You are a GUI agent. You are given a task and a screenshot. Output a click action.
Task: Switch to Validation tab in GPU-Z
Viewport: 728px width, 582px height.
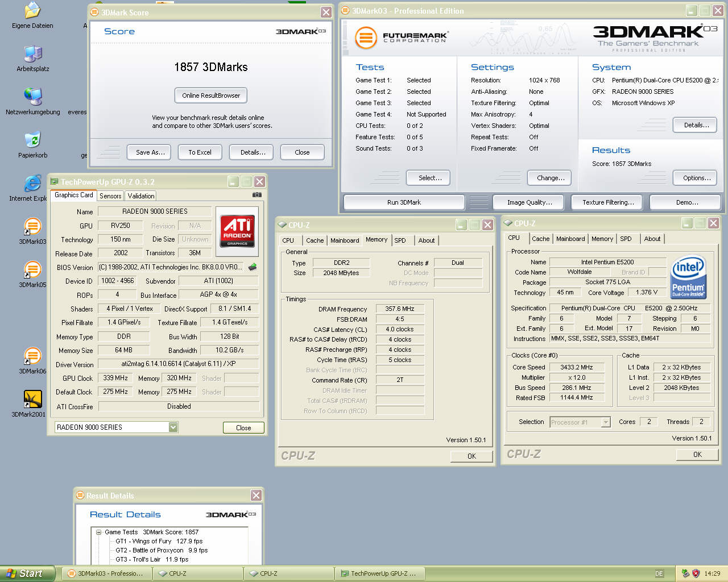141,196
